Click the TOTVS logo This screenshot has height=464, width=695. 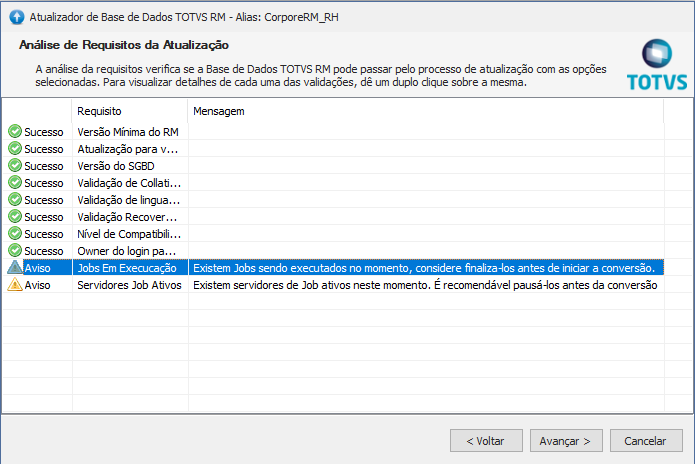pos(656,65)
